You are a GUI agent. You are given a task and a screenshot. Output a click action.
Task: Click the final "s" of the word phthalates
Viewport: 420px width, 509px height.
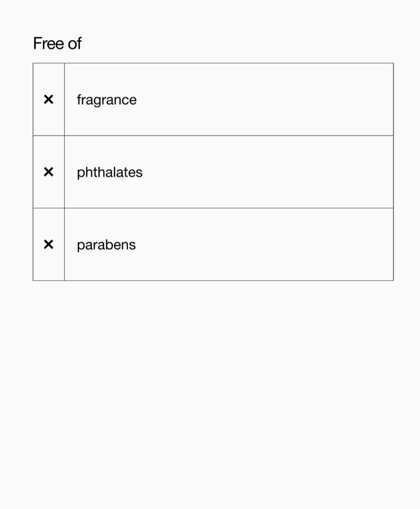[x=140, y=173]
